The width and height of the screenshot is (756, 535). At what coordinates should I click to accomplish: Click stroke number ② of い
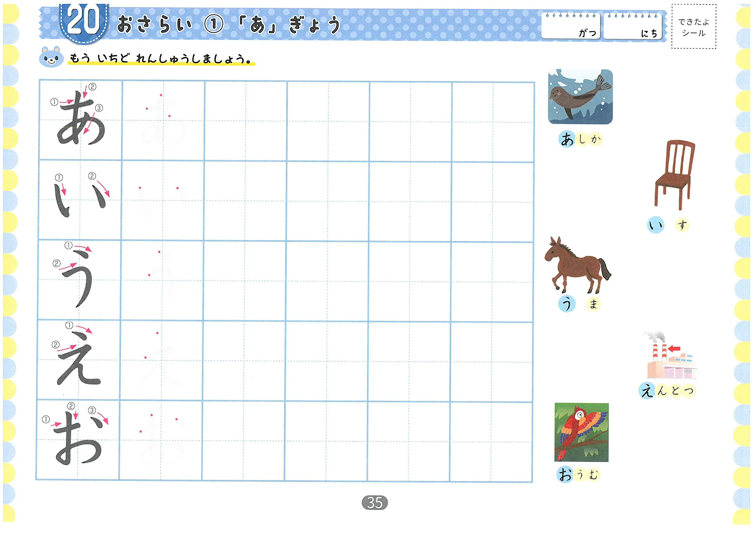(92, 176)
